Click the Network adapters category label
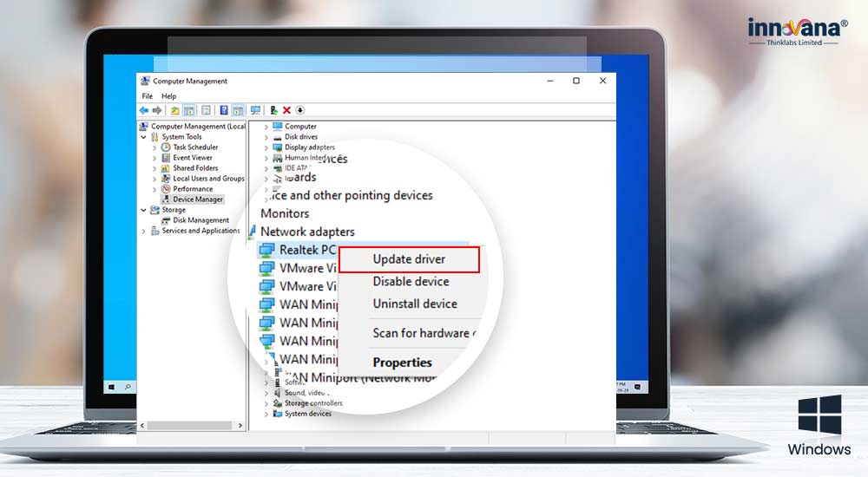This screenshot has width=868, height=477. point(307,232)
